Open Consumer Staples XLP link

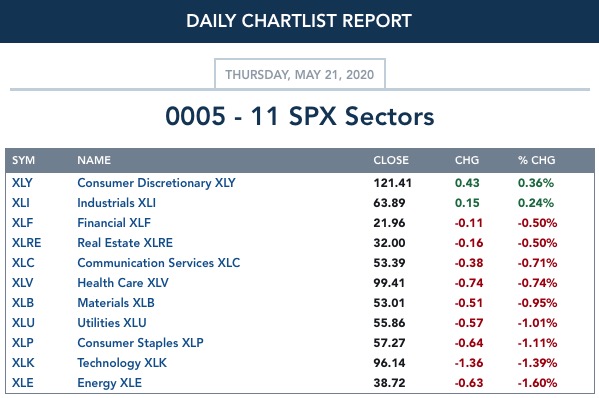click(140, 343)
